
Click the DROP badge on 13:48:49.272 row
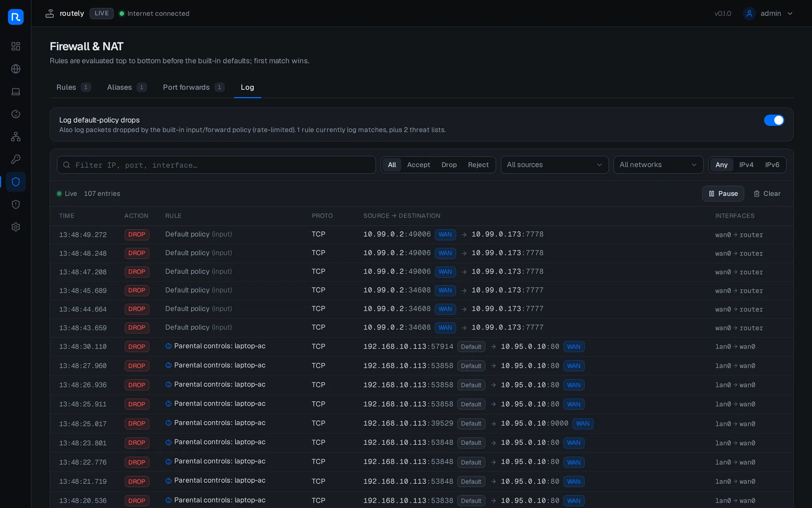pos(137,234)
